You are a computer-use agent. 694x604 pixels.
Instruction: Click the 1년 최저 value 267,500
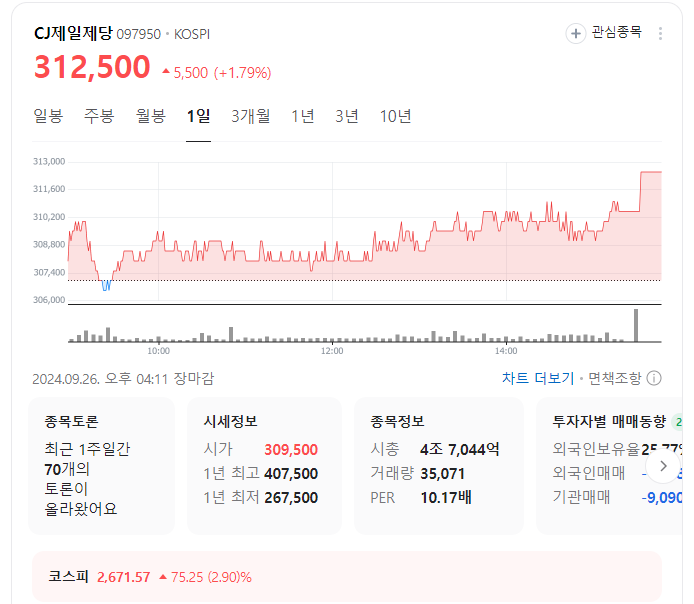point(291,497)
